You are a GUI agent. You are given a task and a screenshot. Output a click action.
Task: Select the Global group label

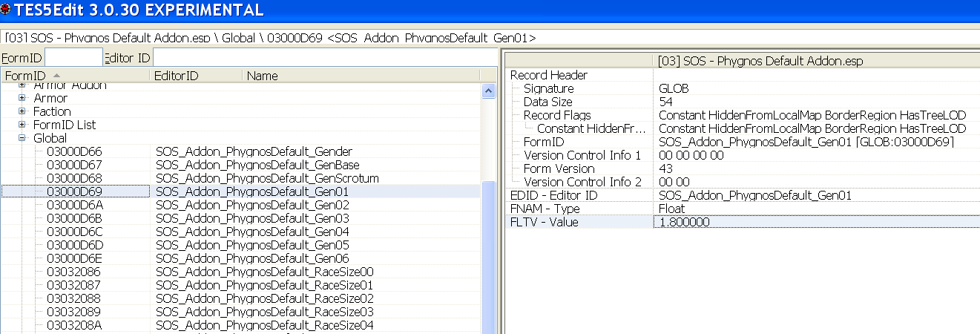(50, 138)
